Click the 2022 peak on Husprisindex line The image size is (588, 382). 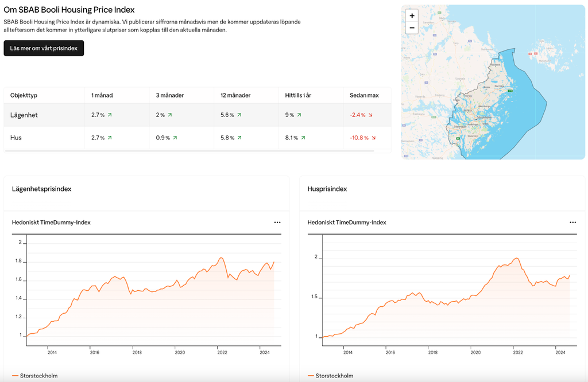point(517,259)
